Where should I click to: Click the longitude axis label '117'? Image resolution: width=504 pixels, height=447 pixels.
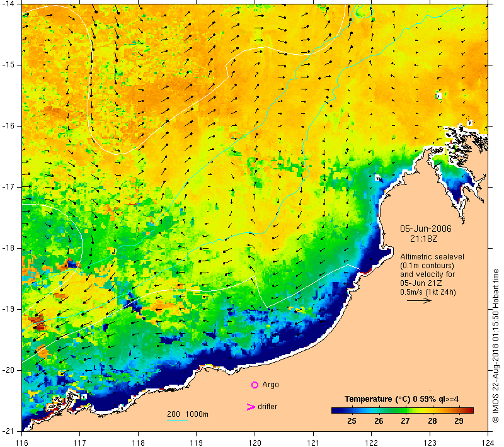(80, 443)
